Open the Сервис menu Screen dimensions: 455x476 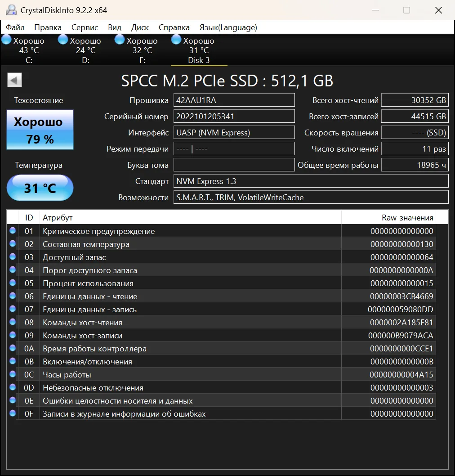coord(85,27)
